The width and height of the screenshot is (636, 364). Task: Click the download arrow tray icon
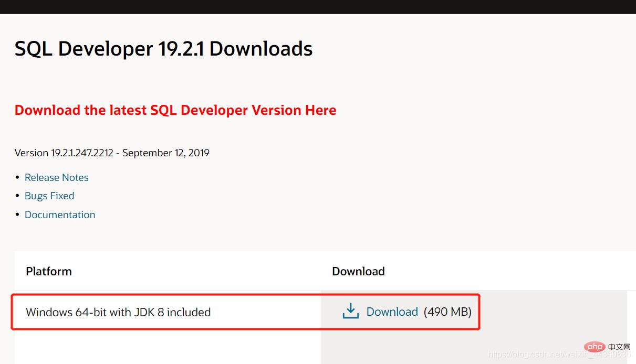350,312
